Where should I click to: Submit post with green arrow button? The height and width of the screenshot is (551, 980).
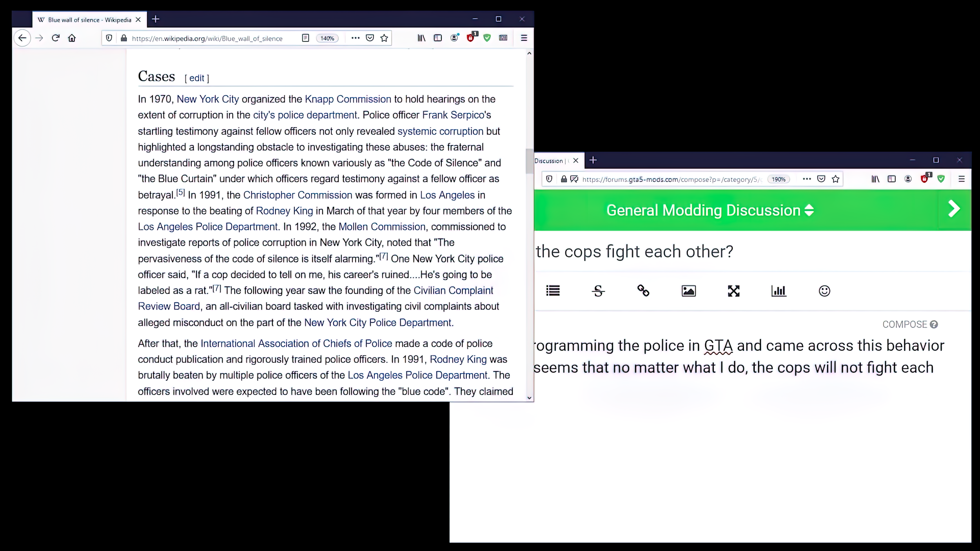tap(955, 209)
